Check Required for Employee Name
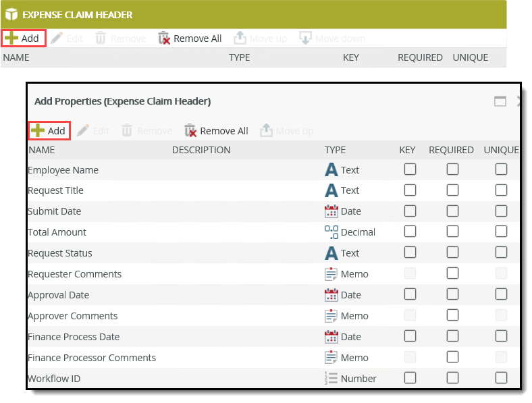The width and height of the screenshot is (532, 403). pos(452,169)
